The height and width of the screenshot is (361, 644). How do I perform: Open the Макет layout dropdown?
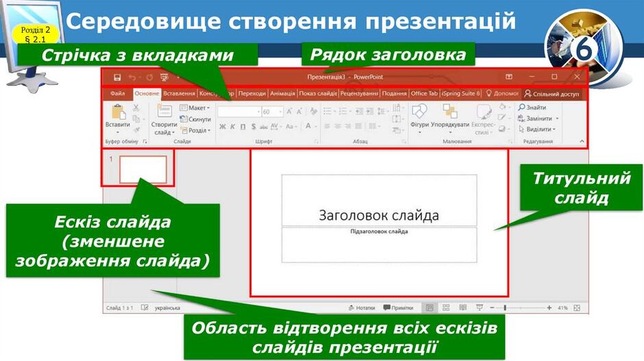(195, 108)
